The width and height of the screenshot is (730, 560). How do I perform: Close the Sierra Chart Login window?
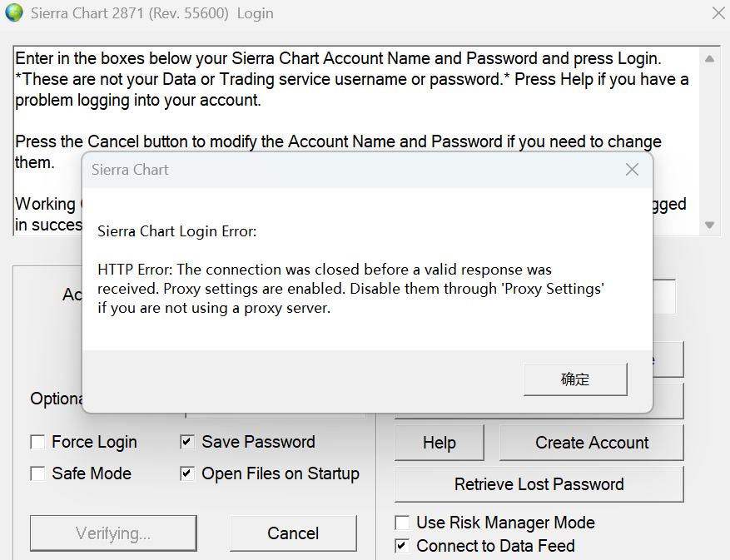(718, 13)
